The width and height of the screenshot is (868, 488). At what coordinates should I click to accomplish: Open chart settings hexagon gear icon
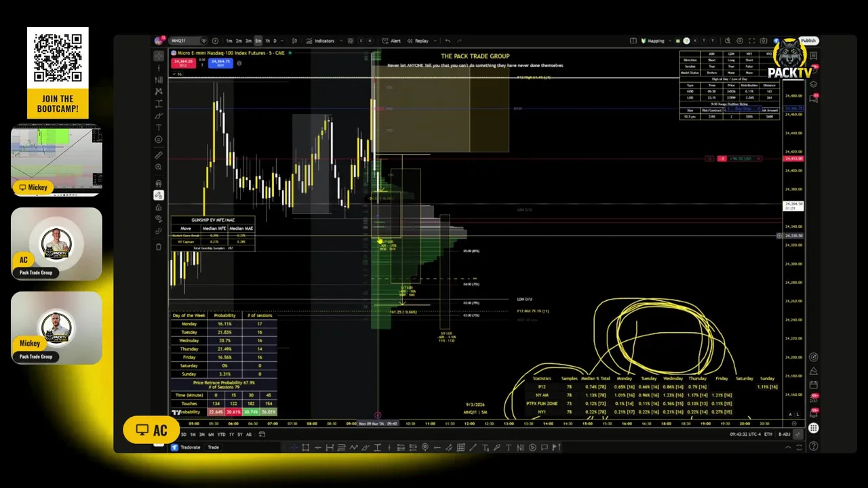point(740,41)
